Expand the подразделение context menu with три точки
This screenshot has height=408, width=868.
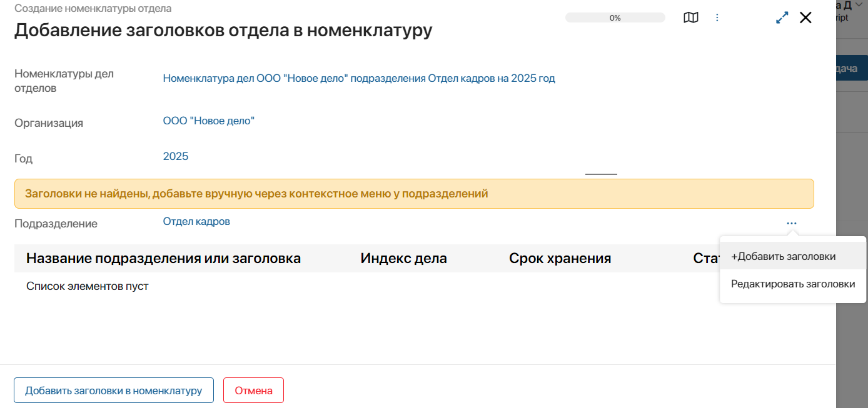click(x=792, y=222)
